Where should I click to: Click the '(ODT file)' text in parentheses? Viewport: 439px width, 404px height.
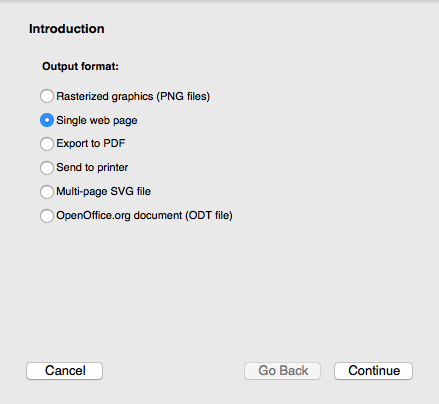tap(209, 215)
